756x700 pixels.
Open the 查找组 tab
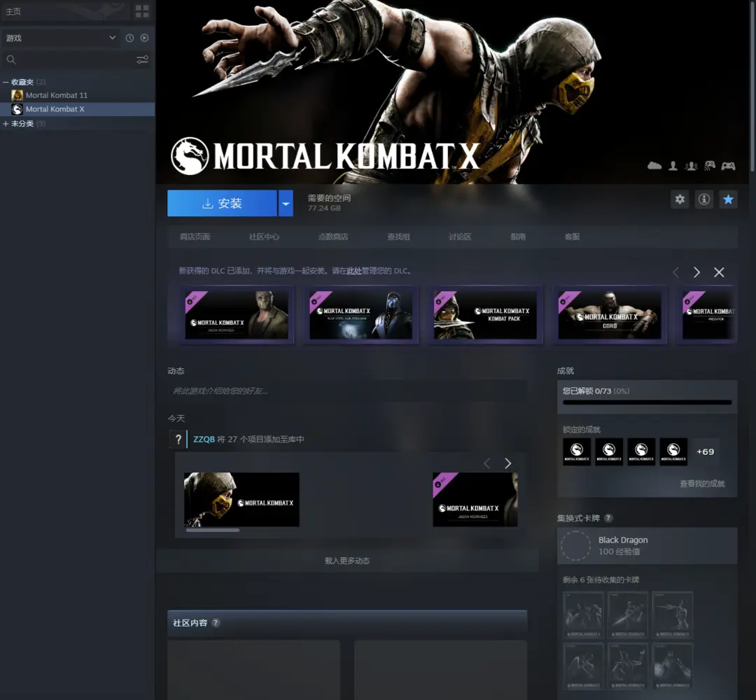pos(398,237)
